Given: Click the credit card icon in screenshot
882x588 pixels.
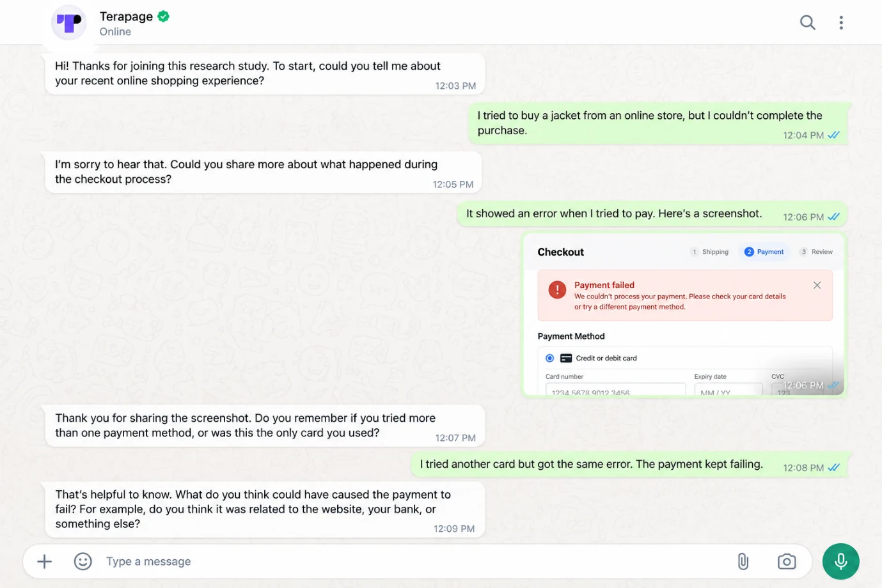Looking at the screenshot, I should [566, 358].
